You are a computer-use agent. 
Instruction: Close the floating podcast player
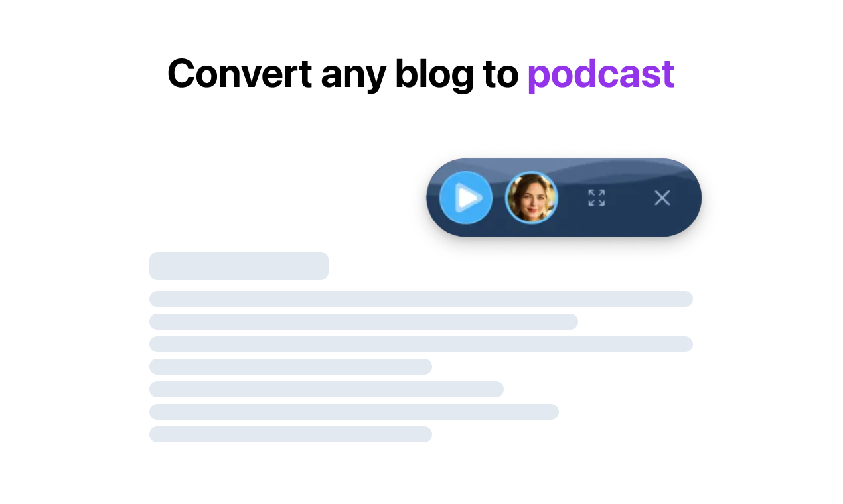[662, 198]
